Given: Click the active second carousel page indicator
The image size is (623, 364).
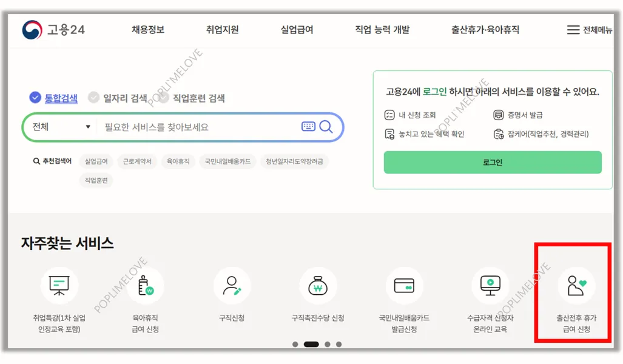Looking at the screenshot, I should click(312, 344).
